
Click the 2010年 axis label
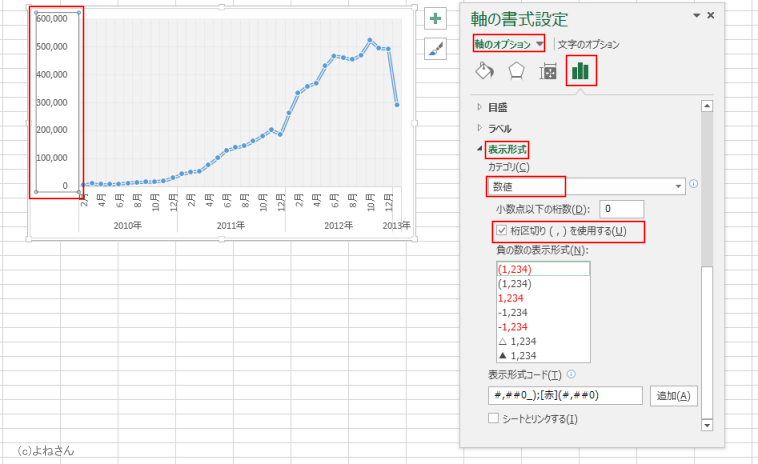point(128,226)
